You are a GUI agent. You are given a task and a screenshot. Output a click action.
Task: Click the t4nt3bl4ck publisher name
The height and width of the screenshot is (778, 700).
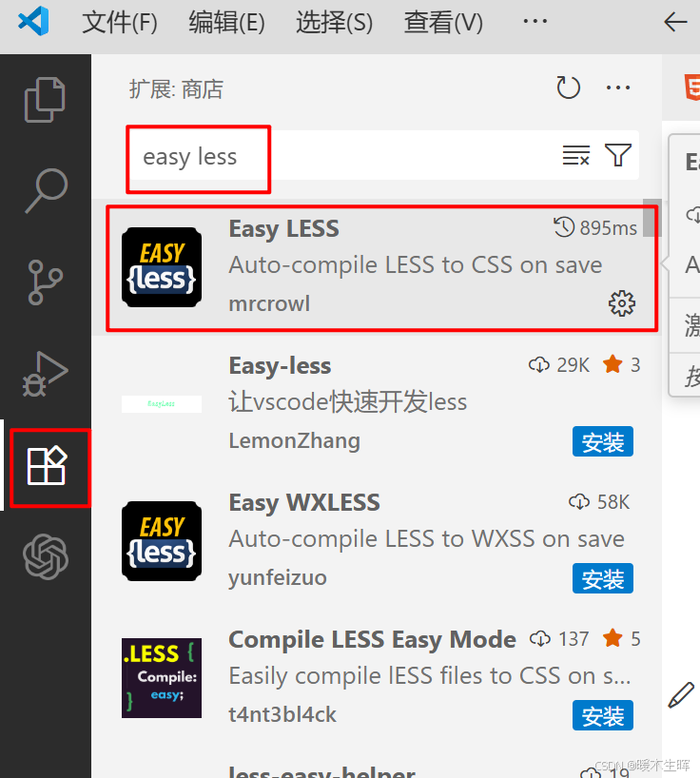pos(282,714)
